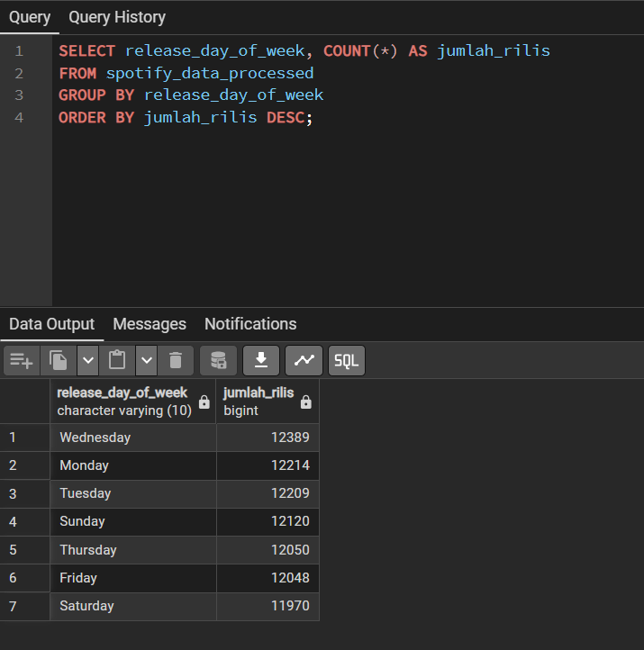The image size is (644, 650).
Task: Click the Download results as CSV icon
Action: 261,360
